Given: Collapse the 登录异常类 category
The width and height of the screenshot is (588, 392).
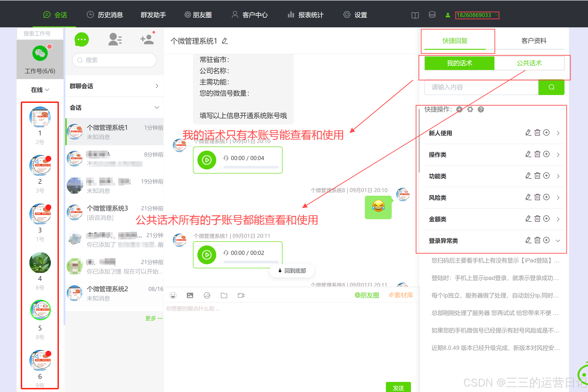Looking at the screenshot, I should coord(558,241).
